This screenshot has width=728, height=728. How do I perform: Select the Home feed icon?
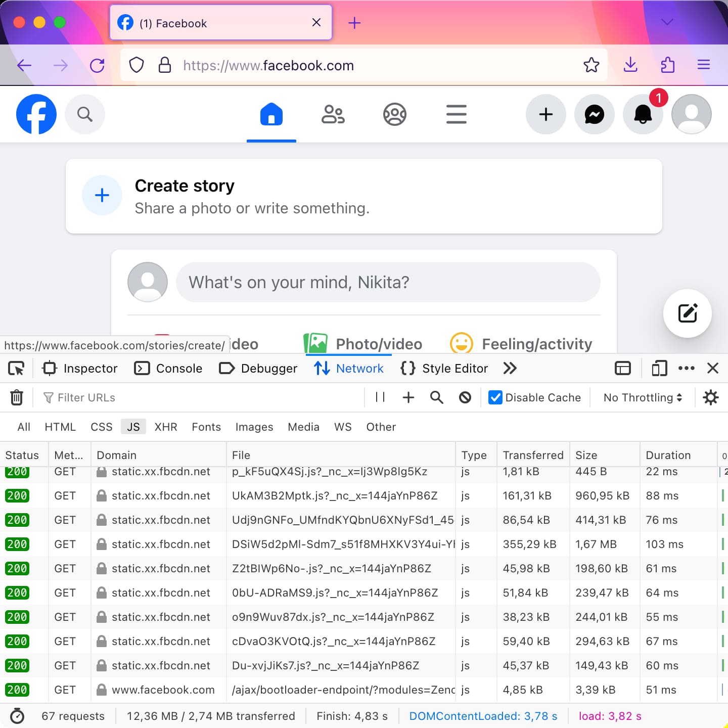click(x=271, y=114)
